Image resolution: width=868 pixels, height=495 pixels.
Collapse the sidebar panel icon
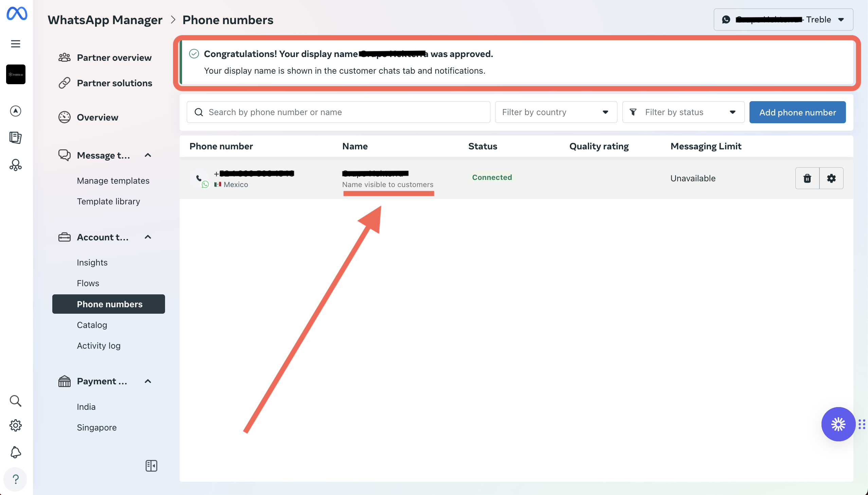(151, 465)
